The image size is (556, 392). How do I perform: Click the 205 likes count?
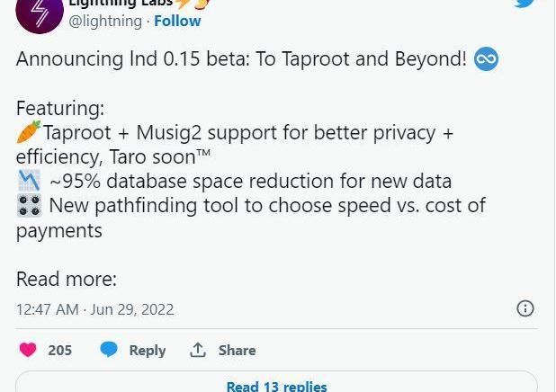click(x=60, y=350)
